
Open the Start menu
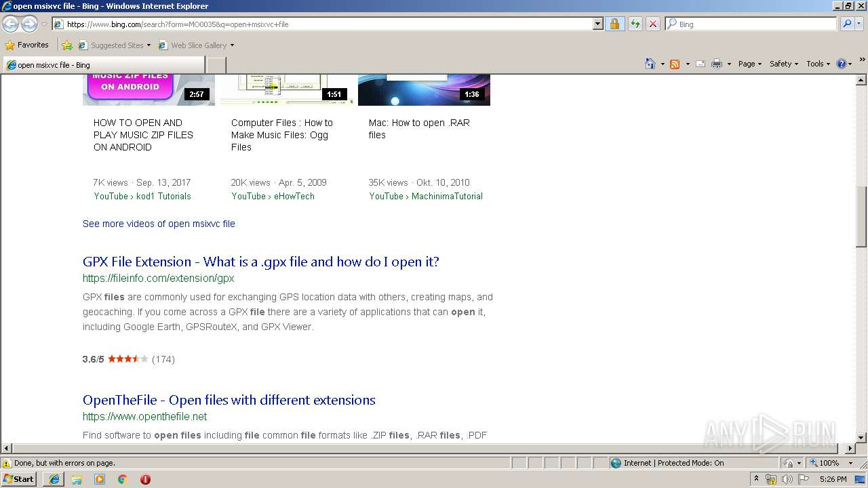point(19,479)
